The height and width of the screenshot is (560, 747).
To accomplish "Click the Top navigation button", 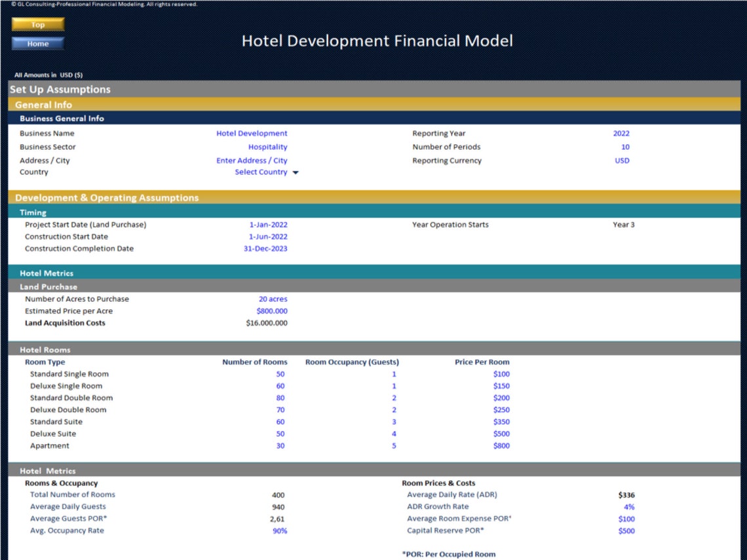I will click(x=37, y=24).
